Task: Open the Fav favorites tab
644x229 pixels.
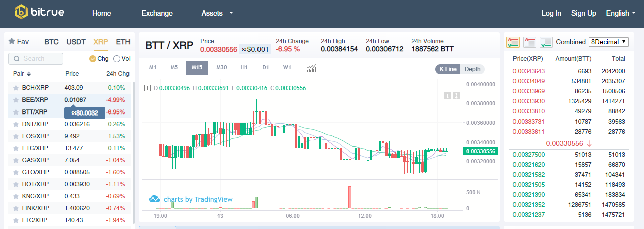Action: pyautogui.click(x=19, y=42)
